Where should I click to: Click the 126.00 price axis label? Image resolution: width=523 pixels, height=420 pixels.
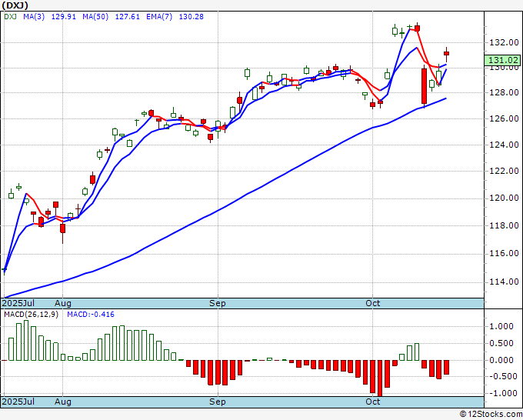504,118
